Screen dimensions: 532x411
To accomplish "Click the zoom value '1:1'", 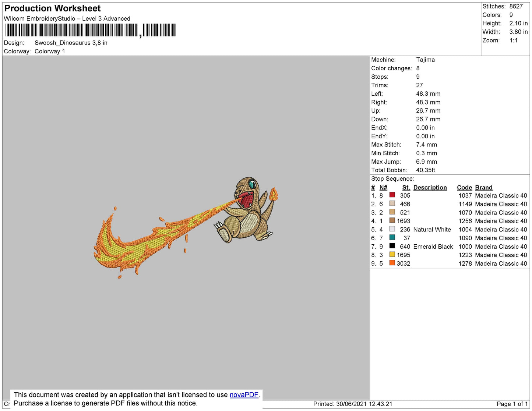I will pos(514,40).
